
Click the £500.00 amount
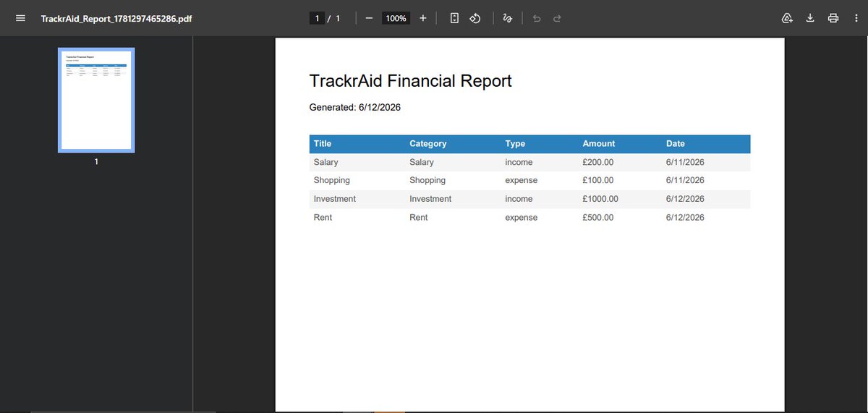(598, 218)
